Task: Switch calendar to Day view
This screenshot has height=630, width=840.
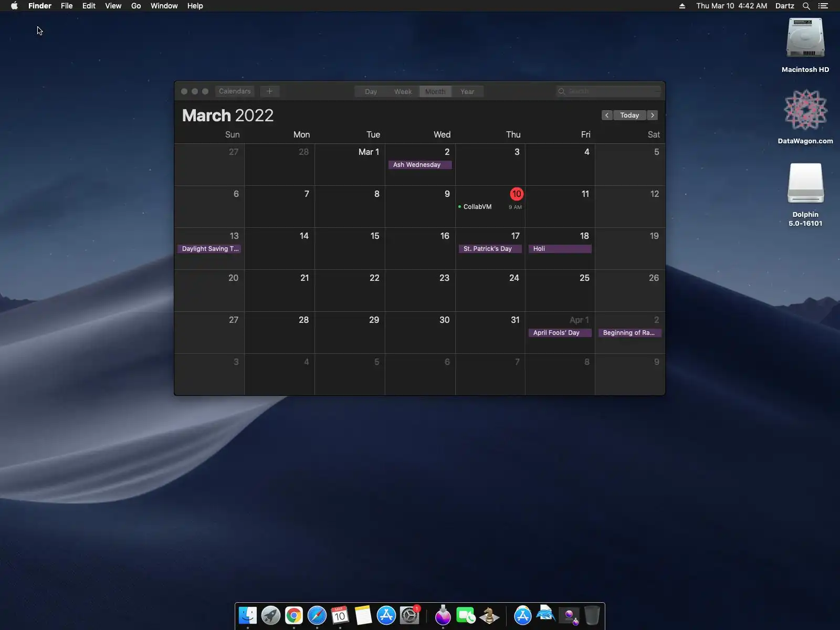Action: (x=371, y=91)
